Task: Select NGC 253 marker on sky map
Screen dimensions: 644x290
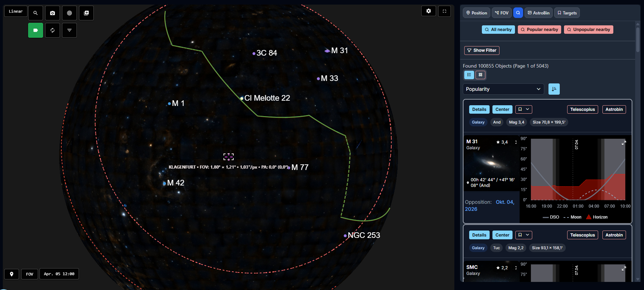Action: pyautogui.click(x=345, y=235)
